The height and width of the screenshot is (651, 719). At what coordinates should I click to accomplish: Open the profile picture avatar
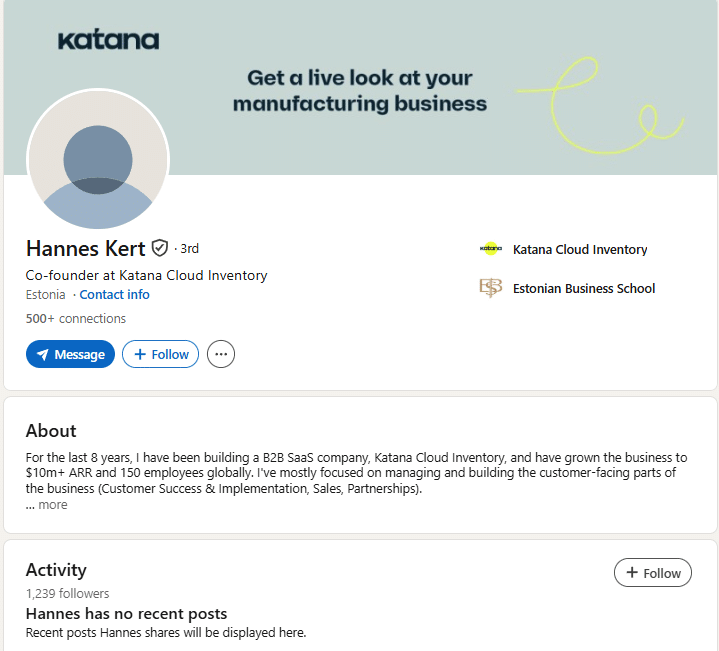point(98,160)
